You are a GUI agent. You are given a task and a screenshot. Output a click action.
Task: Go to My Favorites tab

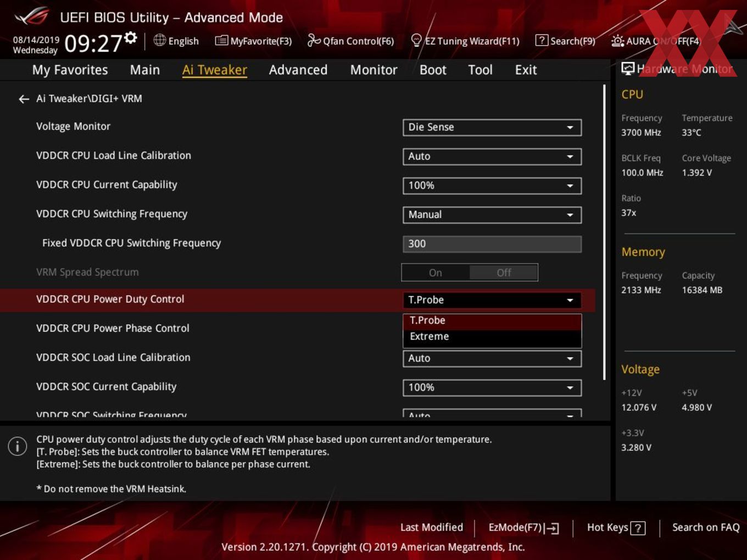(x=70, y=70)
